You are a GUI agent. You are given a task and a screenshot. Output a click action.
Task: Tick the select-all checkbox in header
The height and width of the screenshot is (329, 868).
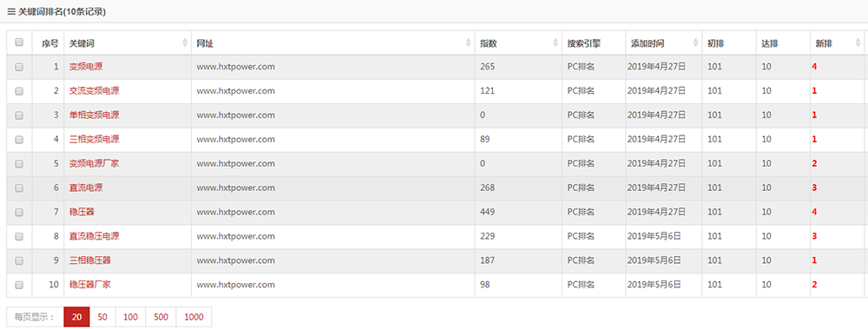tap(19, 42)
